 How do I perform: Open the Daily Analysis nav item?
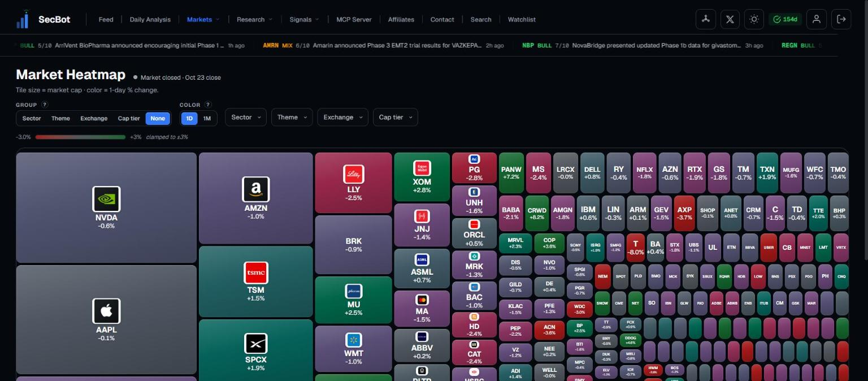tap(150, 19)
